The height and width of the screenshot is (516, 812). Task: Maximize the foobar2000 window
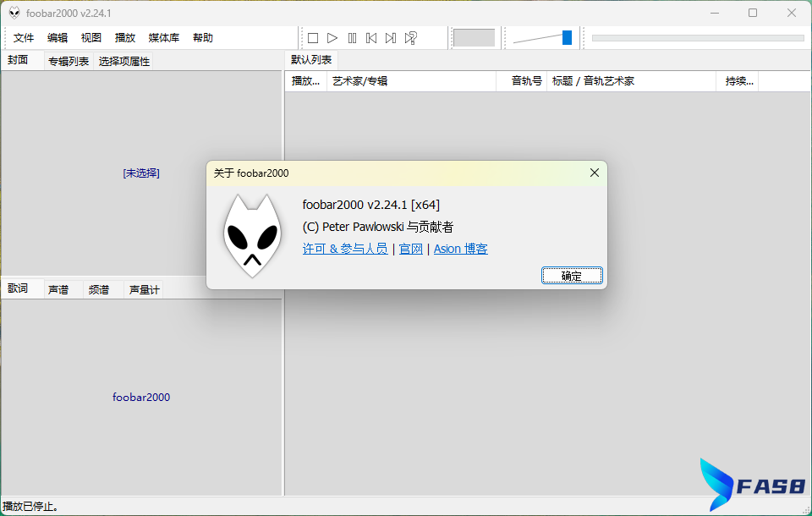753,13
